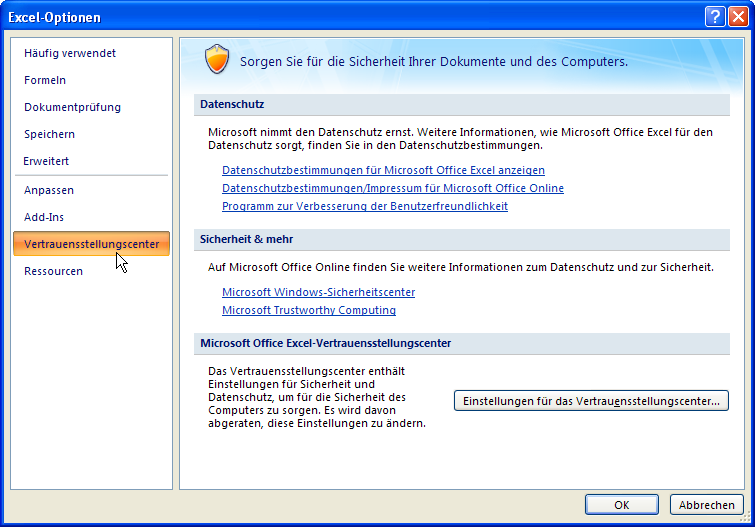
Task: Confirm the dialog with OK
Action: tap(621, 505)
